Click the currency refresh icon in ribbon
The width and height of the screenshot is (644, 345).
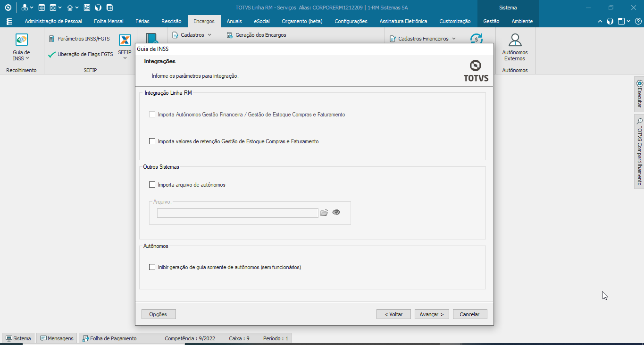coord(476,38)
